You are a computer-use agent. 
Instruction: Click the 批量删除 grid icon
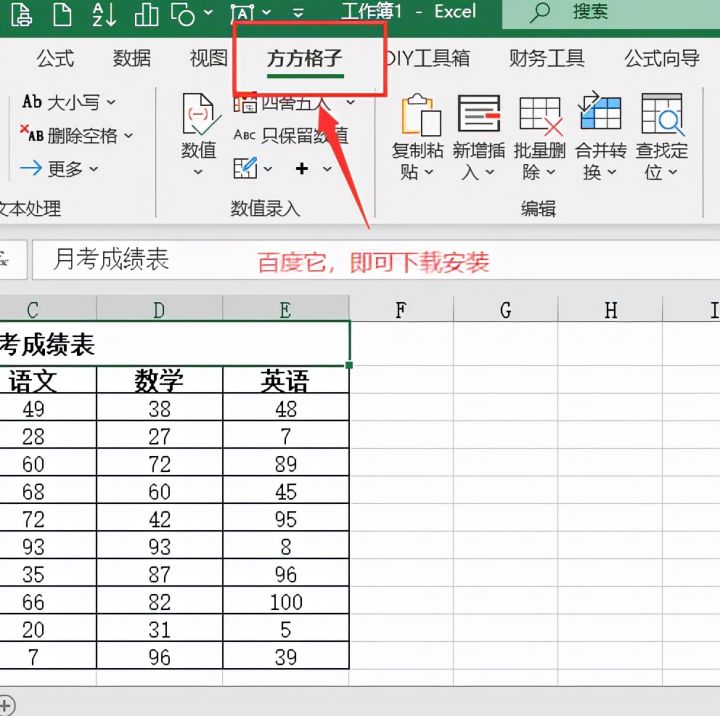point(541,115)
